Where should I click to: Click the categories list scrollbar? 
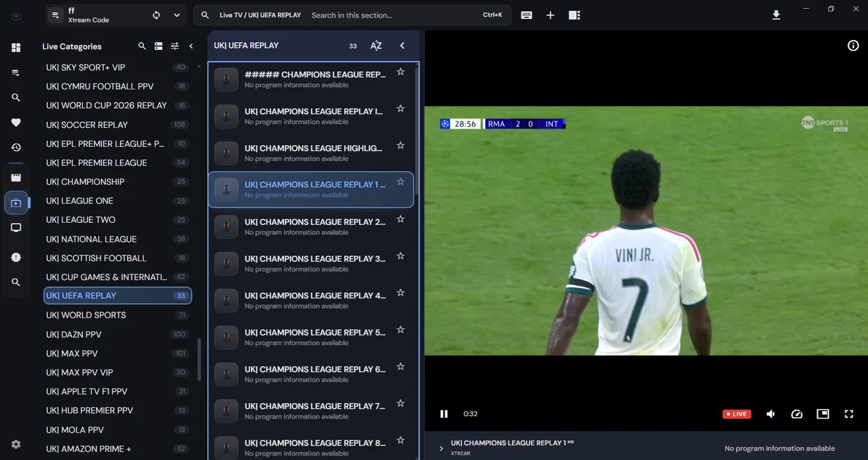pyautogui.click(x=199, y=360)
